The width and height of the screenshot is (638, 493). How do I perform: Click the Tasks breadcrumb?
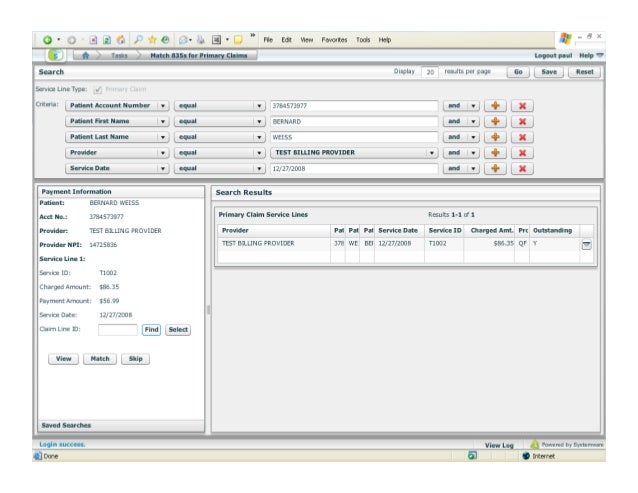tap(119, 56)
